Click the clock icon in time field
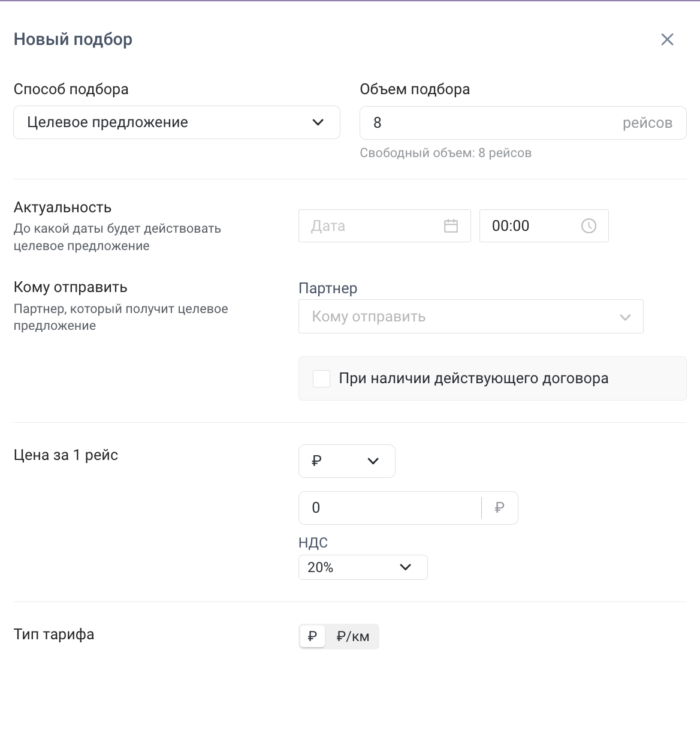The width and height of the screenshot is (700, 752). pos(589,226)
